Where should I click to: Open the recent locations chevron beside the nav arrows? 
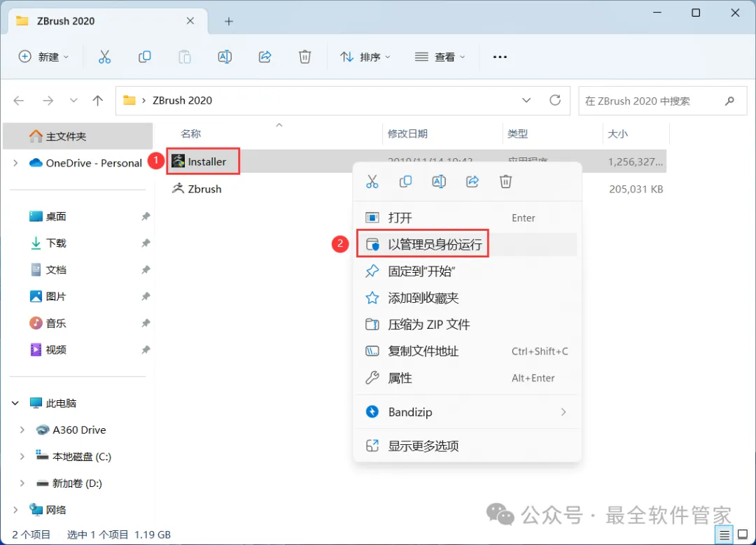(73, 101)
